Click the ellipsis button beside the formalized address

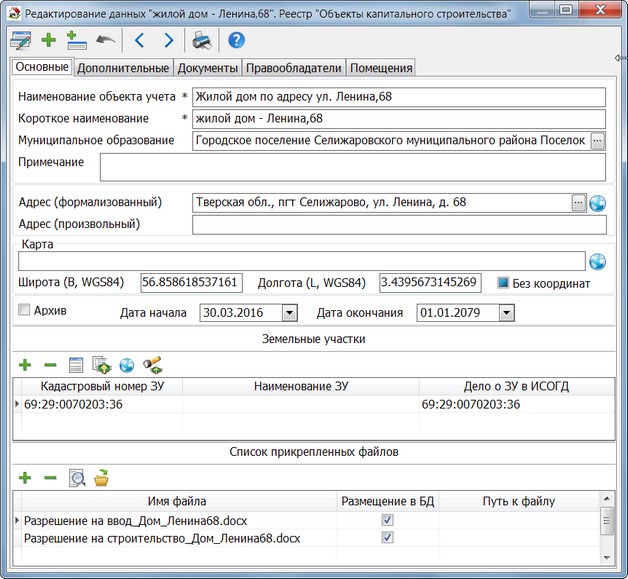pos(578,203)
